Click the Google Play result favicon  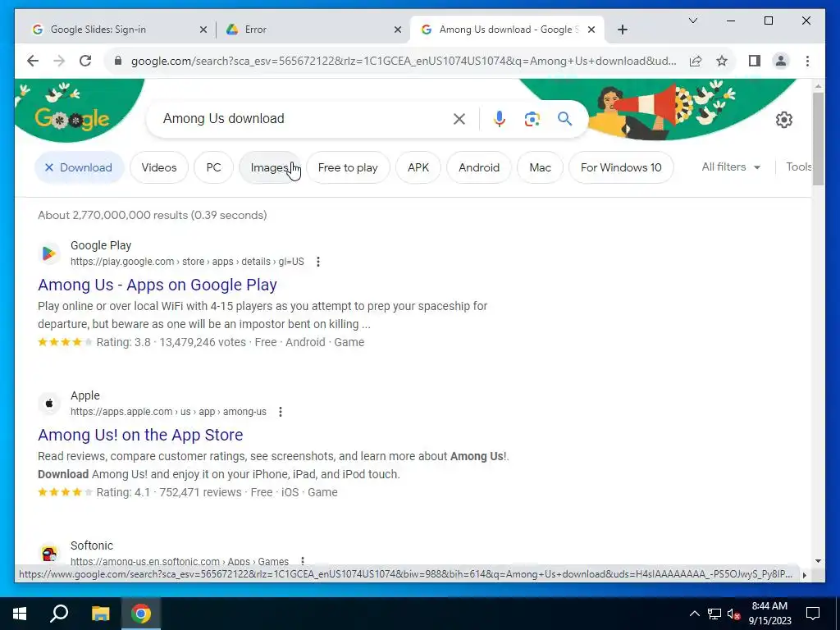(x=48, y=253)
